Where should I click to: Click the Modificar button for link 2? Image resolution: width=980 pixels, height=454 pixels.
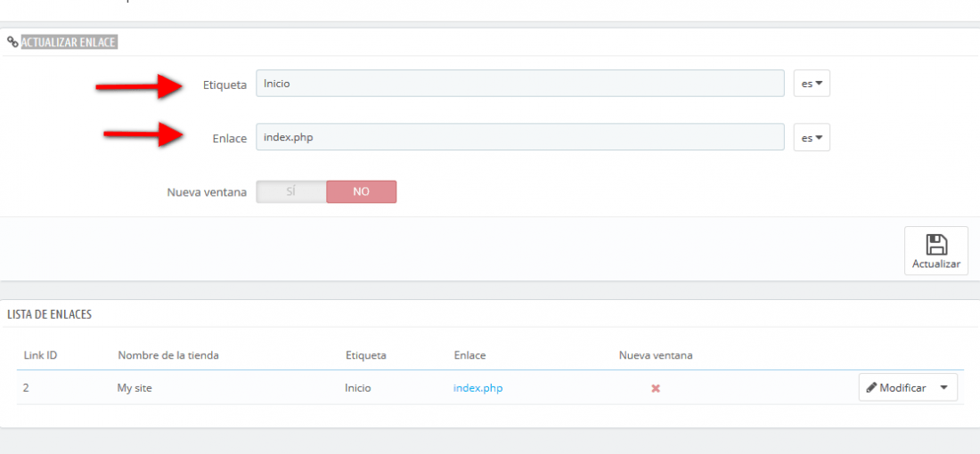coord(896,387)
